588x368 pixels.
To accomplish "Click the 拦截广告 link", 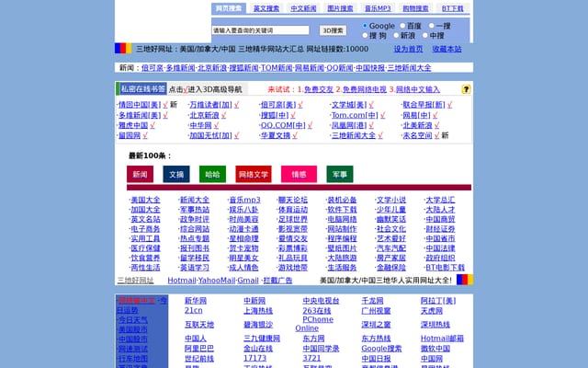I will tap(277, 280).
